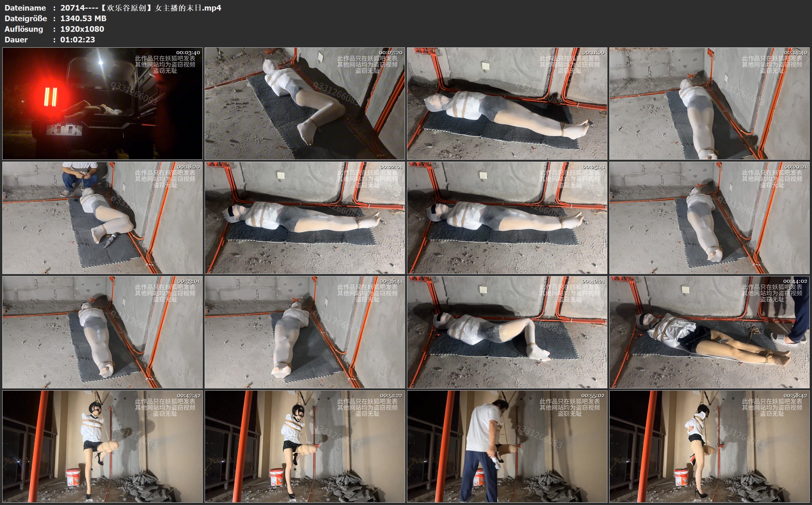Open the thumbnail at 00:18:20
Image resolution: width=812 pixels, height=505 pixels.
[102, 218]
